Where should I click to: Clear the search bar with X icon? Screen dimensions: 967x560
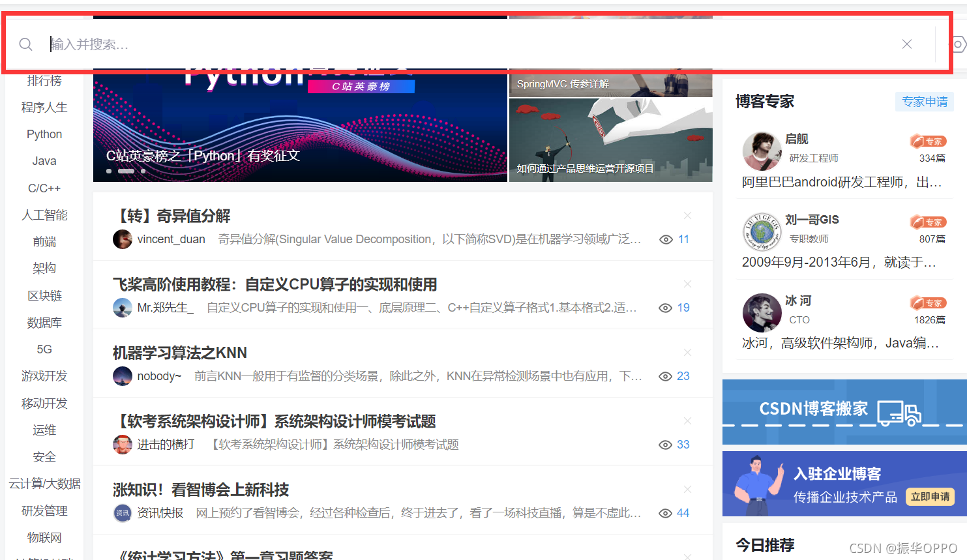[907, 44]
